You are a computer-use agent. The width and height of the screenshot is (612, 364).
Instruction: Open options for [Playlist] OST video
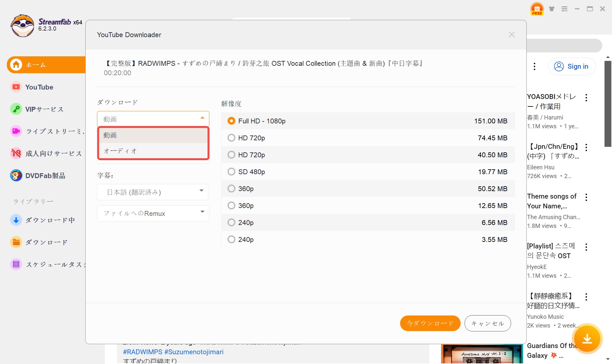[x=586, y=247]
